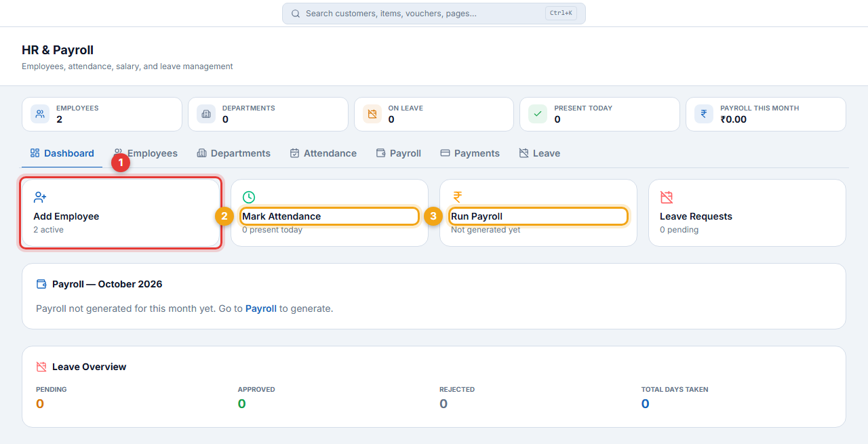Click the '2 active' text
868x444 pixels.
pos(48,230)
